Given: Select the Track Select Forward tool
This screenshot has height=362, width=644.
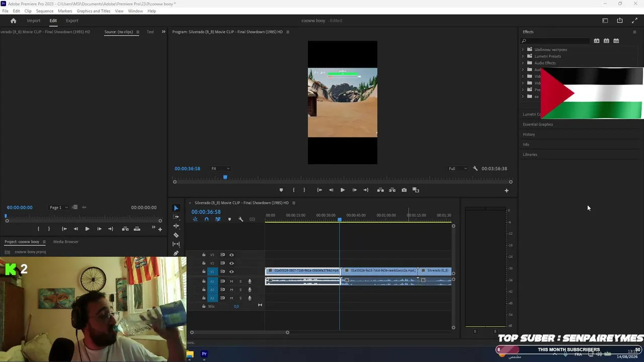Looking at the screenshot, I should pyautogui.click(x=176, y=217).
